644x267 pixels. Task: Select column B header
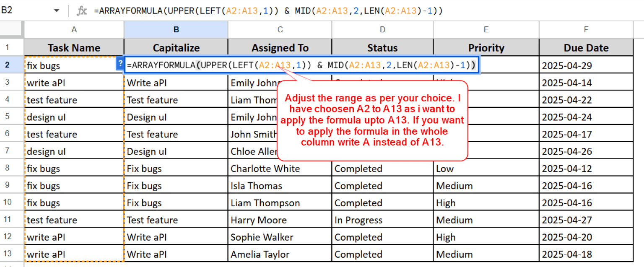point(176,29)
